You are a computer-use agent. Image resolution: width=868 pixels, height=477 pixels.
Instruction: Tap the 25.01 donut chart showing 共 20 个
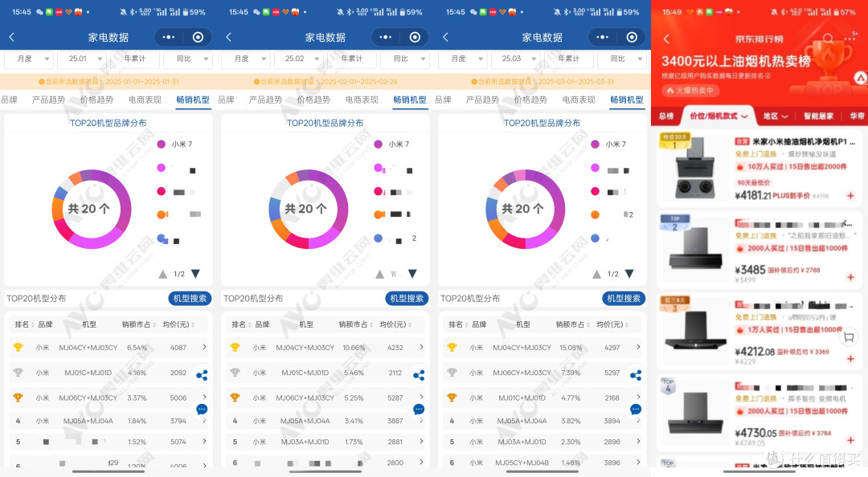pyautogui.click(x=92, y=209)
